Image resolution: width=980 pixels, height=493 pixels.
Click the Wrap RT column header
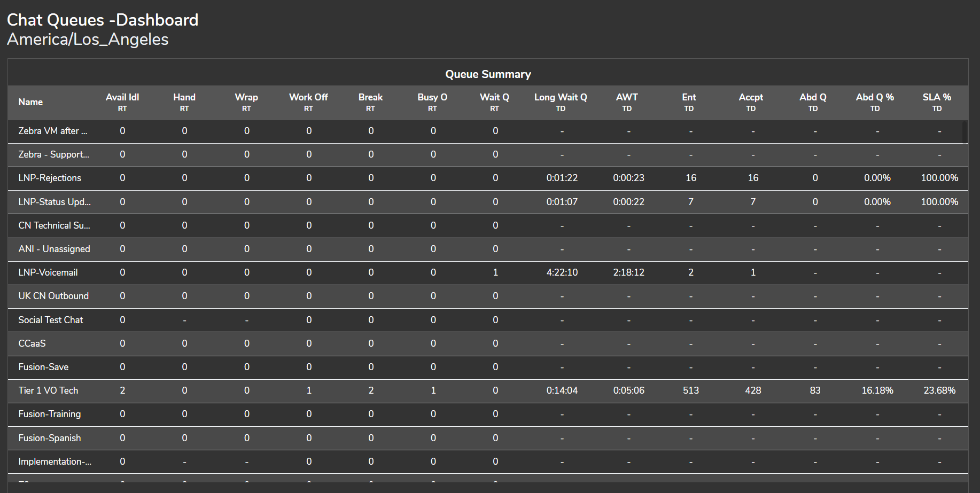coord(246,102)
